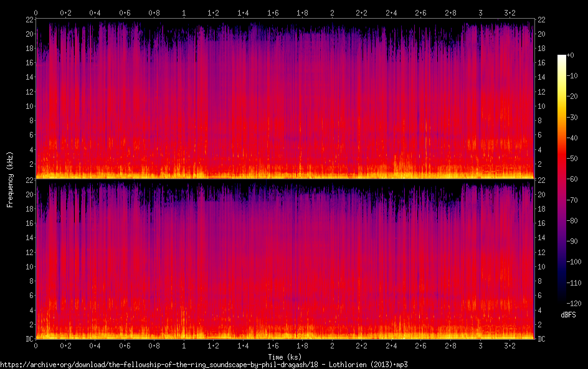This screenshot has height=369, width=588.
Task: Select the 2.6 tick on the bottom time axis
Action: tap(420, 347)
